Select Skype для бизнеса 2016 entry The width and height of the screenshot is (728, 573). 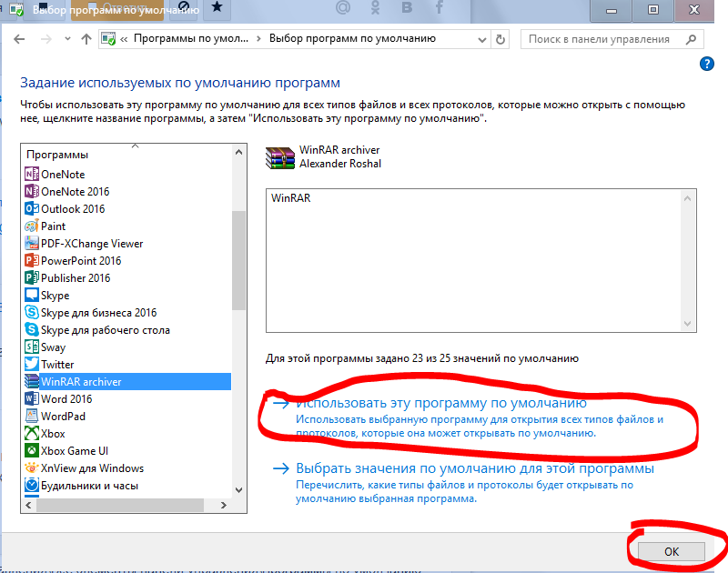point(99,313)
